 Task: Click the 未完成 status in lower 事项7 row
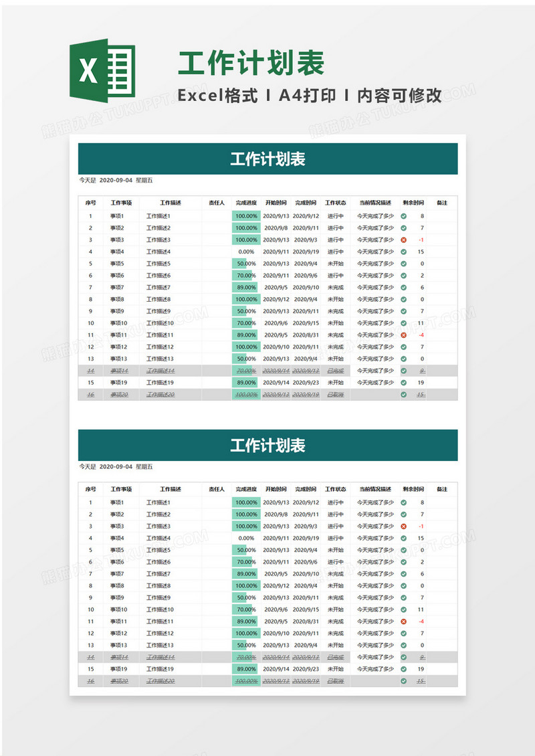pyautogui.click(x=336, y=574)
